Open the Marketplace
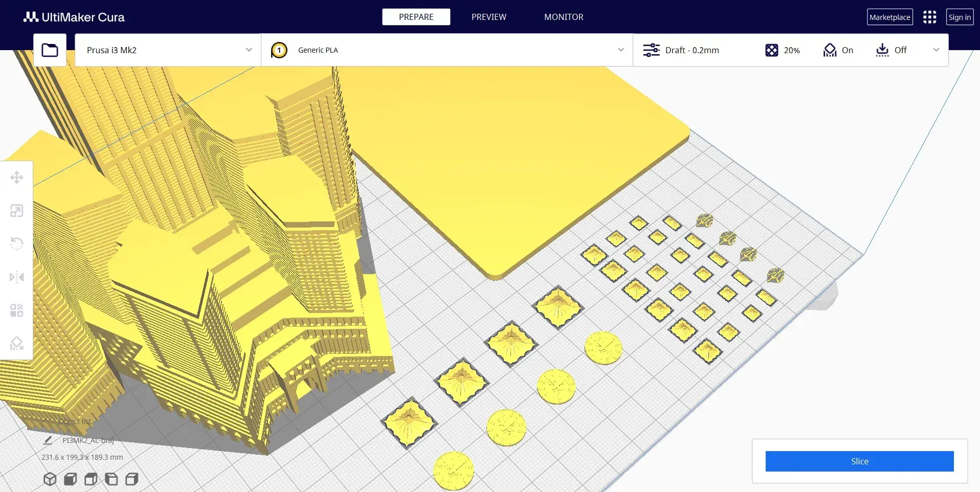The width and height of the screenshot is (980, 492). [889, 17]
